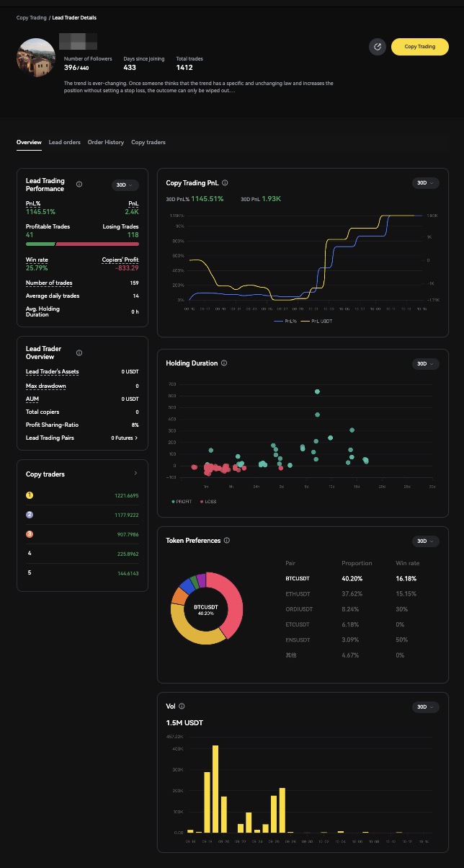
Task: Expand the Copy traders list arrow
Action: pyautogui.click(x=135, y=474)
